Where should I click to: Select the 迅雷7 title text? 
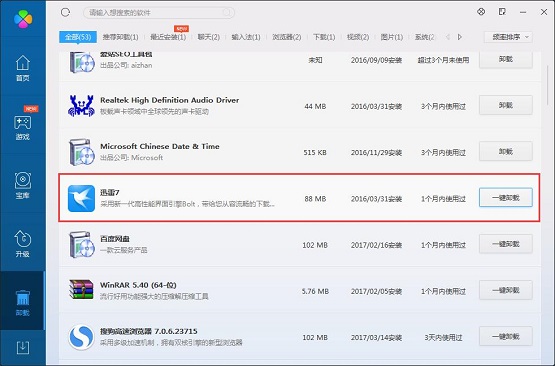pyautogui.click(x=109, y=192)
